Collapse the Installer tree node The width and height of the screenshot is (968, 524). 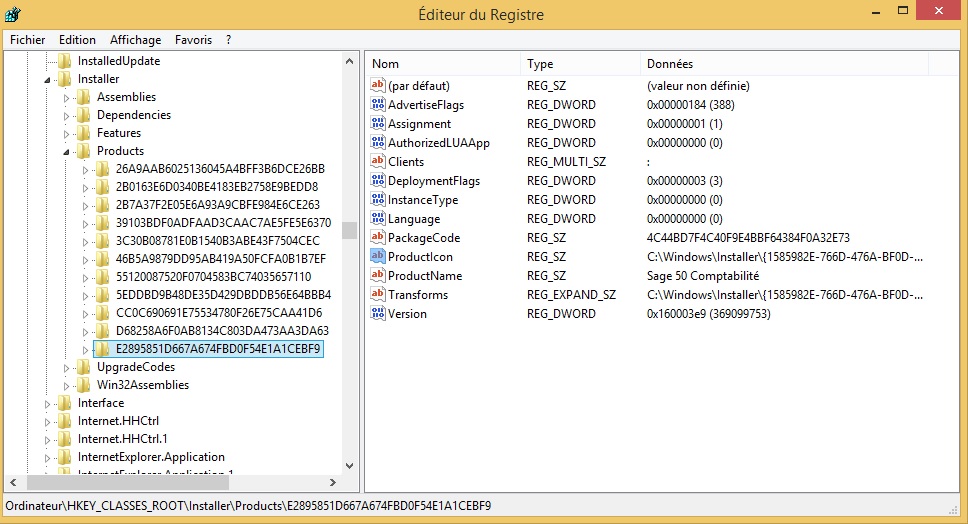48,80
